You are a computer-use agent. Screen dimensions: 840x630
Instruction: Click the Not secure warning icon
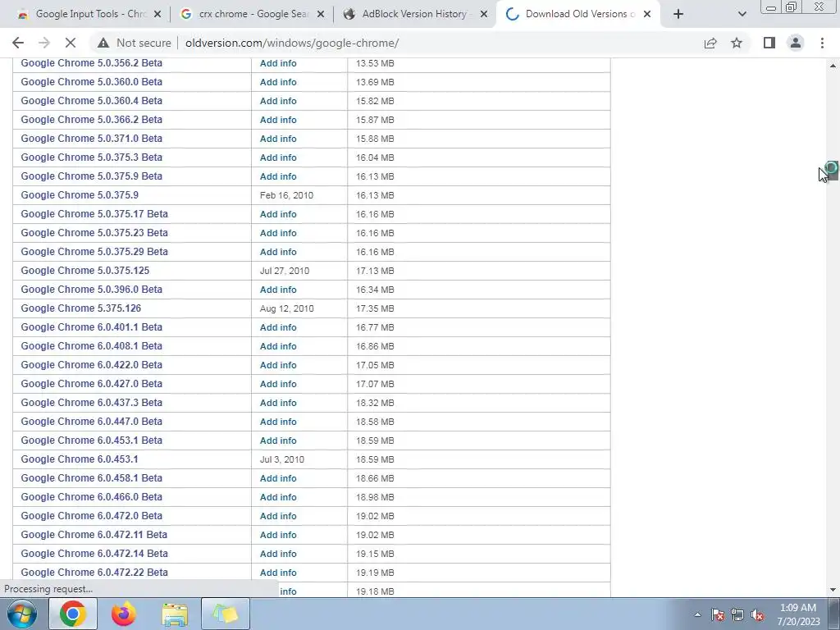[x=103, y=43]
